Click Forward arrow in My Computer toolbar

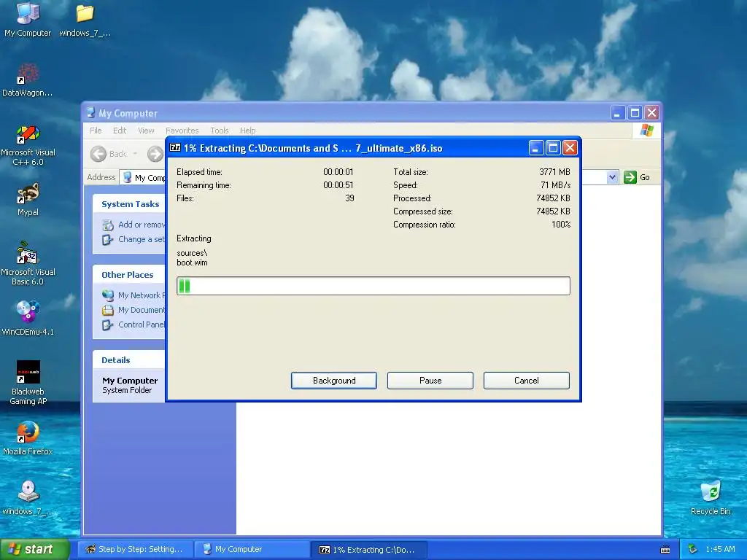[155, 154]
